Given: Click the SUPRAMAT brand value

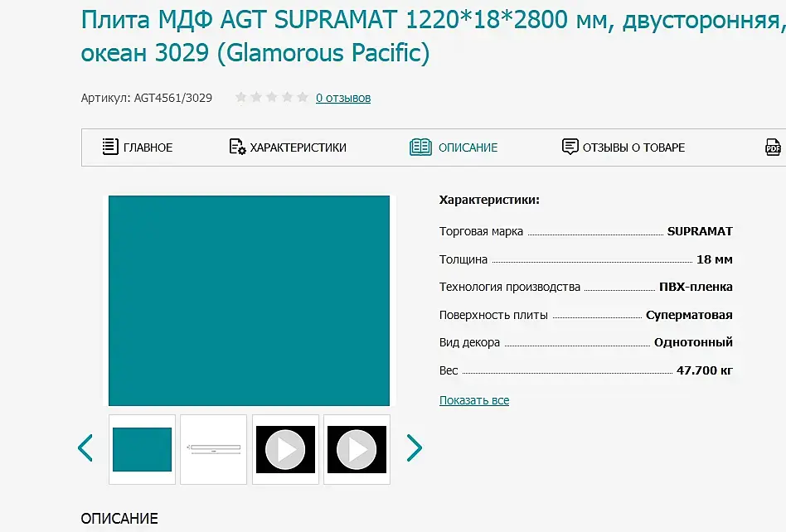Looking at the screenshot, I should (700, 231).
